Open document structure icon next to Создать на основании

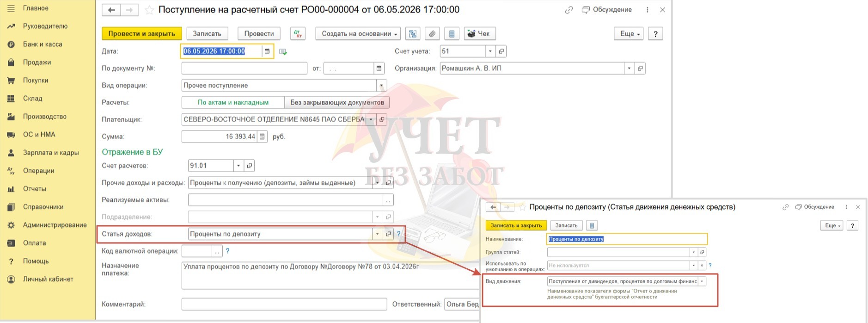pyautogui.click(x=413, y=34)
